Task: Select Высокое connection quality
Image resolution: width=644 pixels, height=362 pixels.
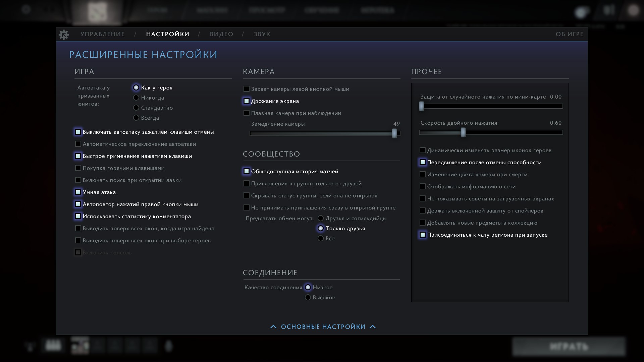Action: [308, 298]
